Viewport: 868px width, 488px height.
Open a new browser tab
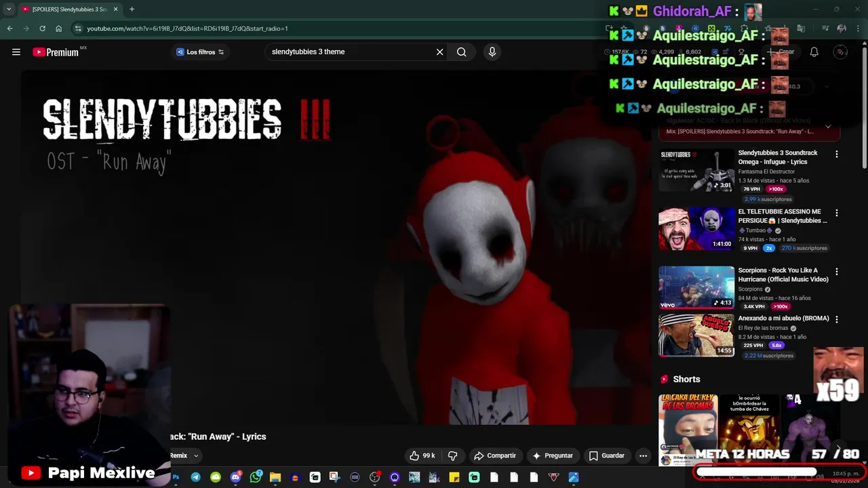point(132,9)
